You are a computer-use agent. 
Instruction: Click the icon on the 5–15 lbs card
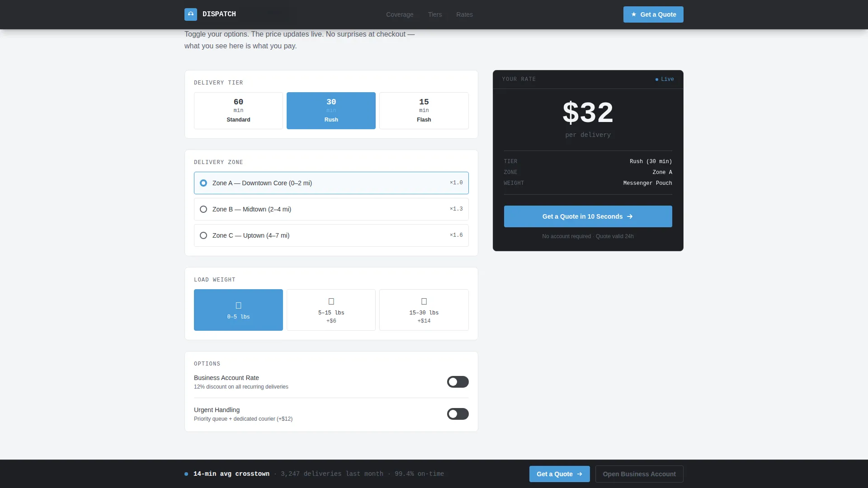[331, 301]
